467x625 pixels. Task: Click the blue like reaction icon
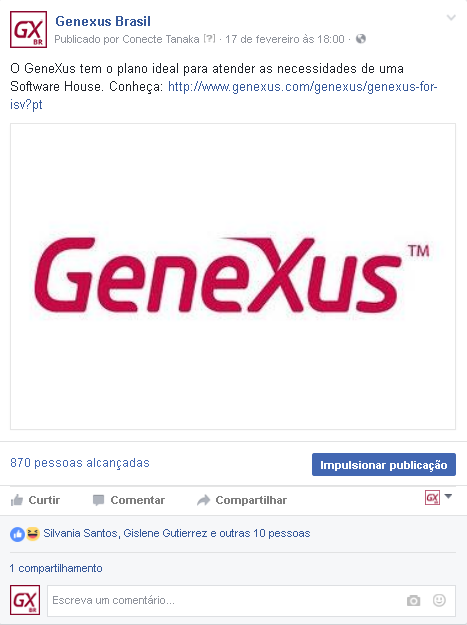point(17,534)
